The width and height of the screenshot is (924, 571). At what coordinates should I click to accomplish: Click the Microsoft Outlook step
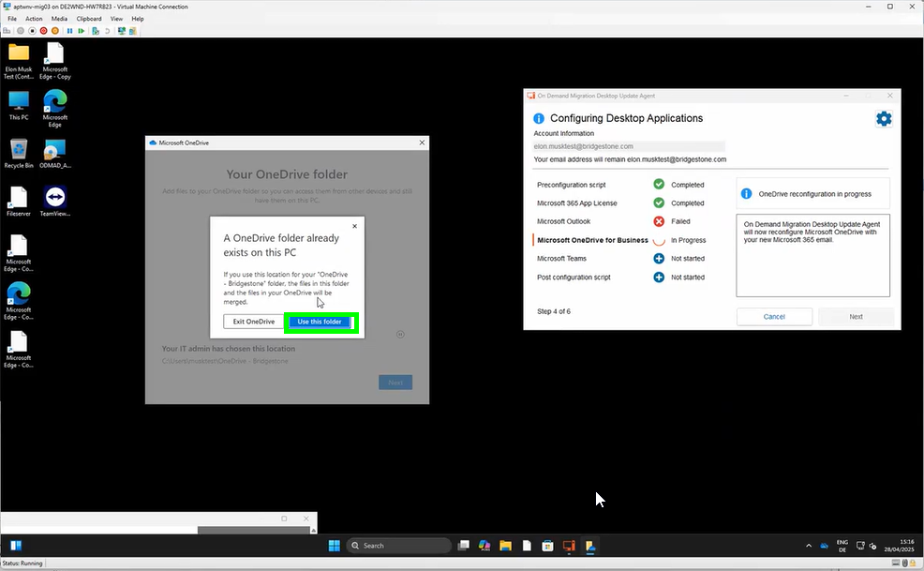click(x=563, y=221)
